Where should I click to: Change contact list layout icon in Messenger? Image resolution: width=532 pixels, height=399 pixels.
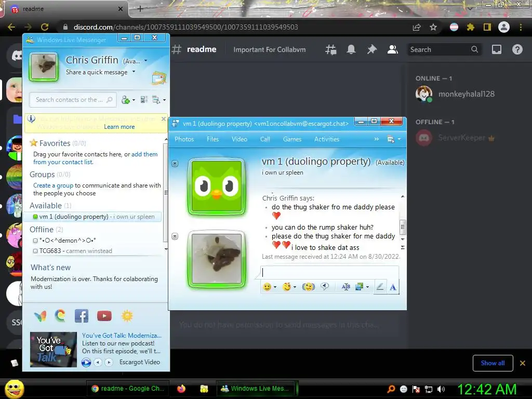(144, 100)
